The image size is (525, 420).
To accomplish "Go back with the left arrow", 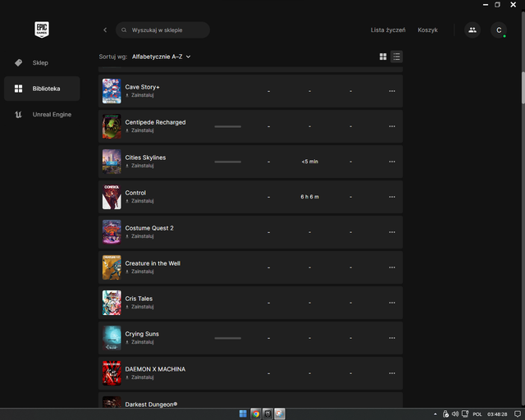I will [x=105, y=30].
